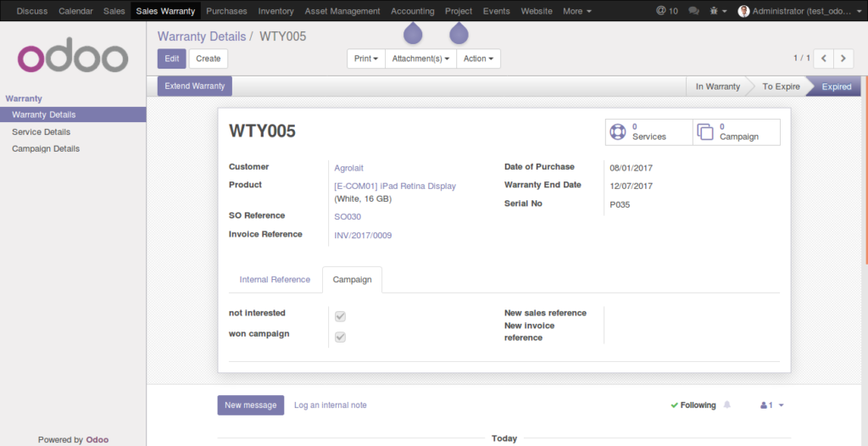Toggle the 'not interested' checkbox
Screen dimensions: 868x446
click(x=341, y=316)
